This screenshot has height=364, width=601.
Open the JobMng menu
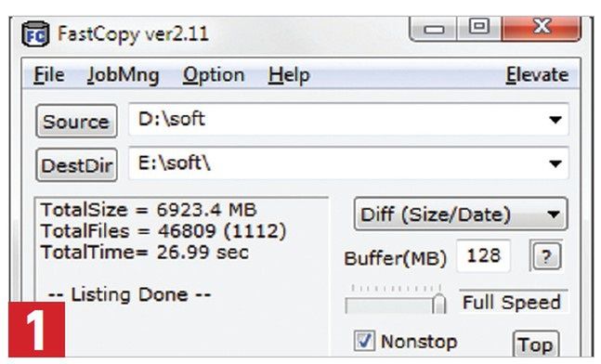(123, 75)
